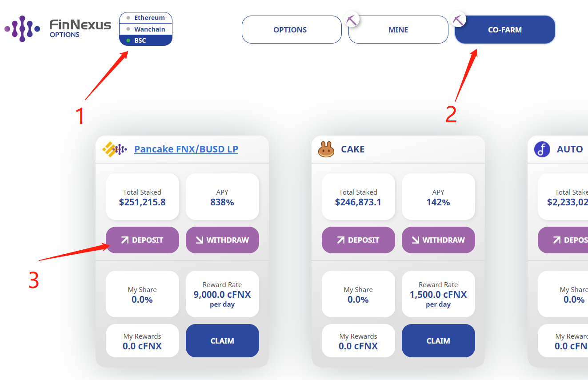Claim cFNX rewards in CAKE pool

tap(438, 341)
